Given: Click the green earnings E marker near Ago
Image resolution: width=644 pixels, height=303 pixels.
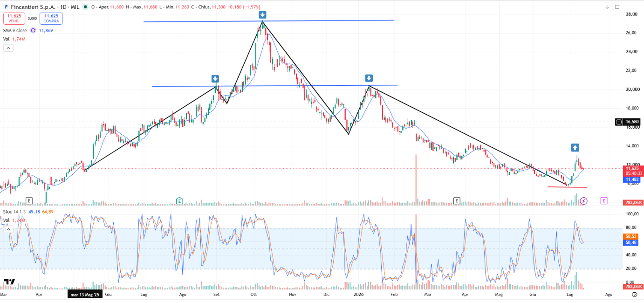Looking at the screenshot, I should point(179,201).
